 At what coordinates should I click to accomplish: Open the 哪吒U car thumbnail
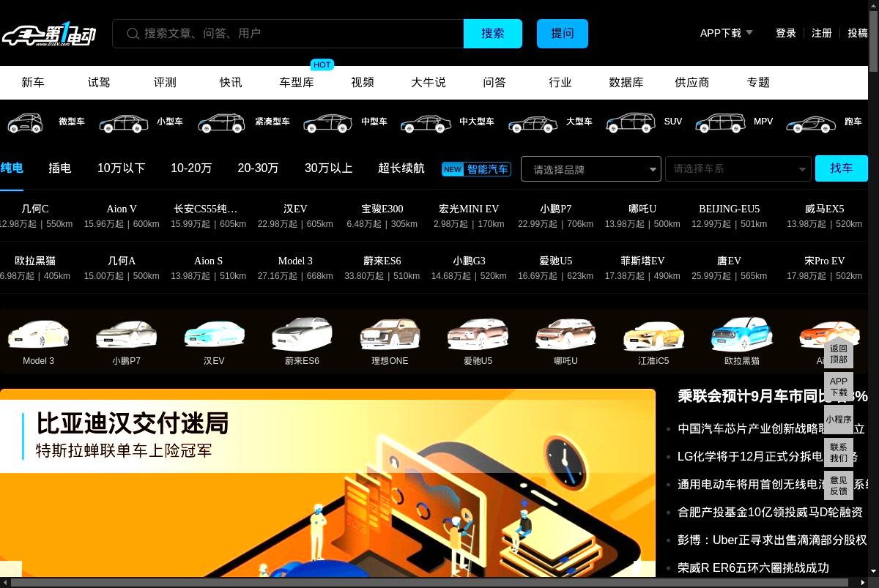[565, 334]
